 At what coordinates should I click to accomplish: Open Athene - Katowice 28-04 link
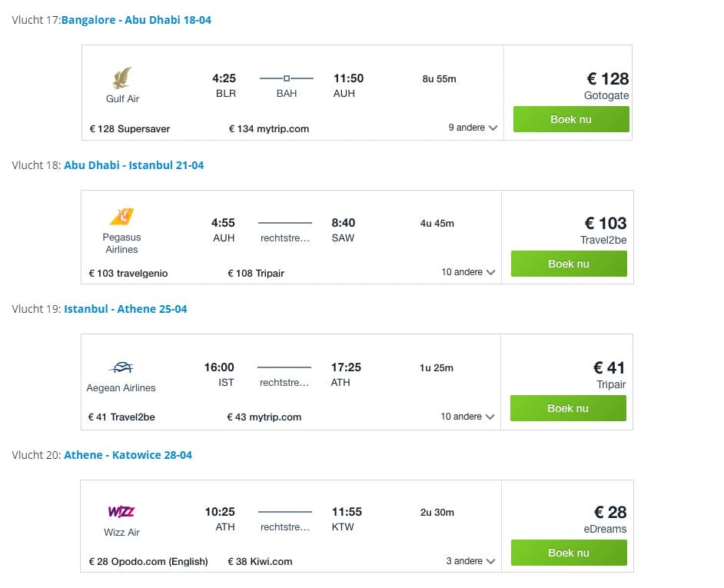coord(128,455)
